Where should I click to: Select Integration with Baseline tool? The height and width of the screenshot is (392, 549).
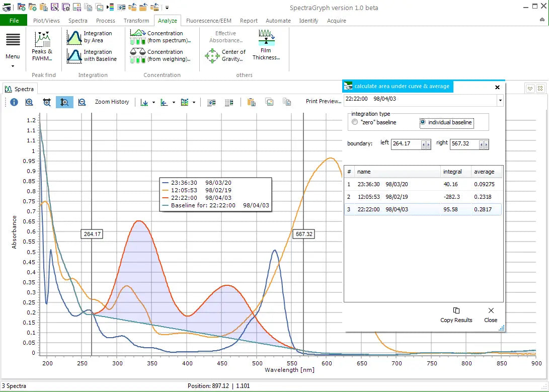pos(92,54)
